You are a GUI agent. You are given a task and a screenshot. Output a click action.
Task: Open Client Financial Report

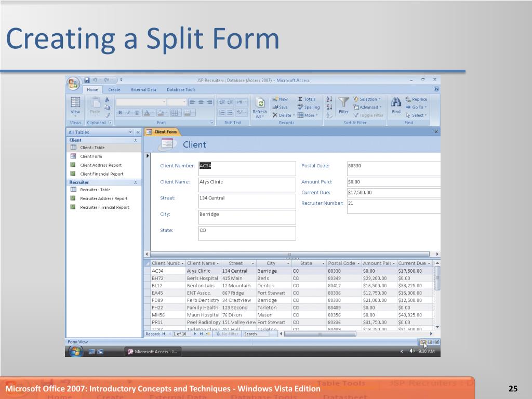(104, 174)
